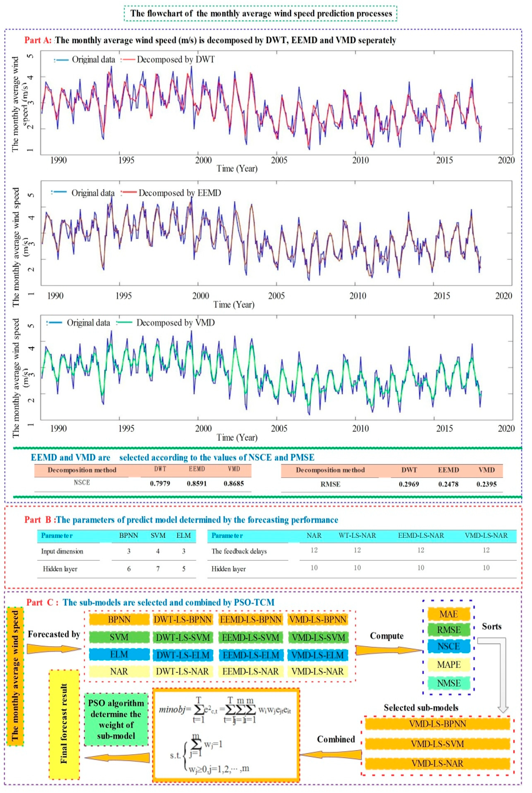Click the minobj formula box
The width and height of the screenshot is (532, 793).
[226, 735]
